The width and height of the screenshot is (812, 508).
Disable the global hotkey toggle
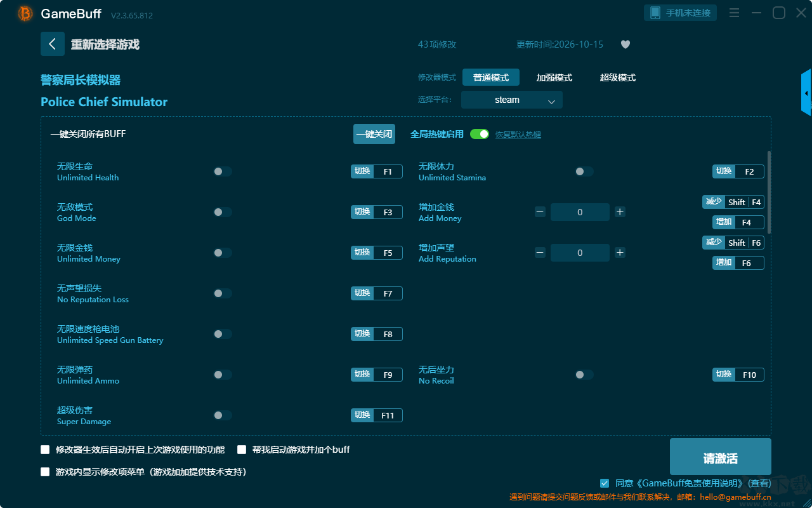[480, 134]
